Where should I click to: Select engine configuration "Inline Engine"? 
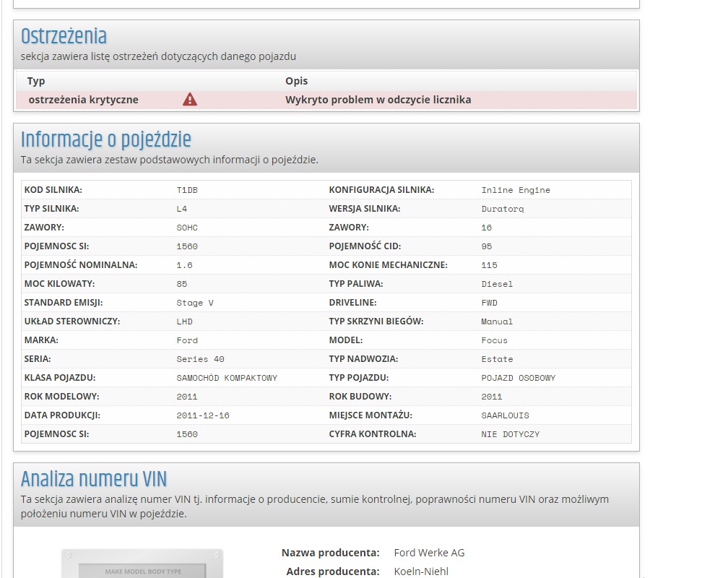pyautogui.click(x=516, y=190)
